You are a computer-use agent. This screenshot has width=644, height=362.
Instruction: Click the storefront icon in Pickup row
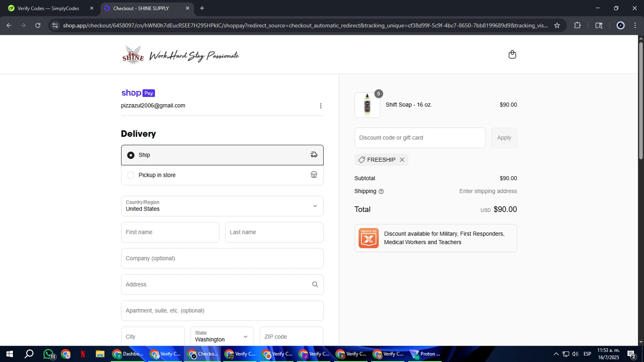coord(314,175)
